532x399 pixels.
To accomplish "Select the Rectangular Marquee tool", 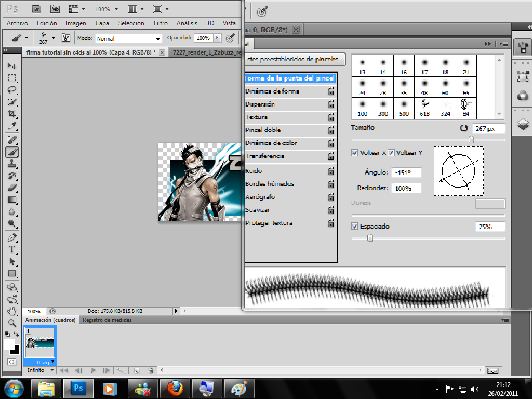I will [x=12, y=78].
